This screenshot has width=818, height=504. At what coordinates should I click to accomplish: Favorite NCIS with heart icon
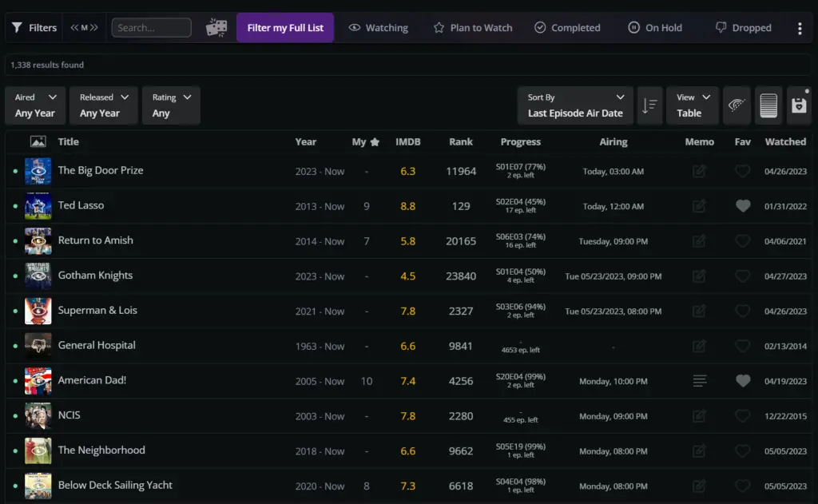click(742, 416)
